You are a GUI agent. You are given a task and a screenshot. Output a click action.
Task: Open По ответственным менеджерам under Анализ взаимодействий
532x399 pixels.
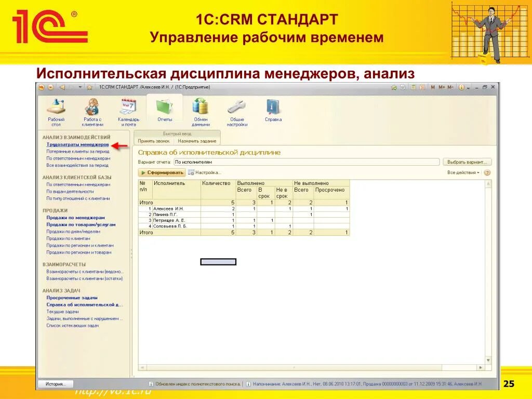78,158
